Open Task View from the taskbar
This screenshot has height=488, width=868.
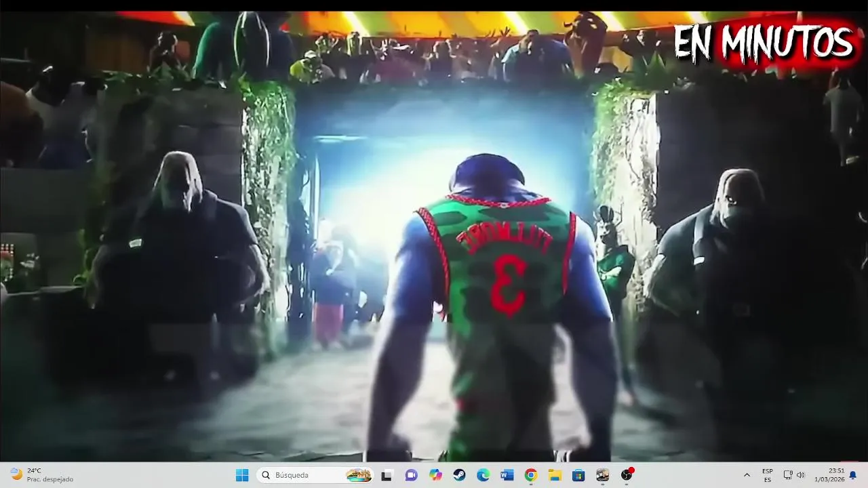[x=387, y=475]
